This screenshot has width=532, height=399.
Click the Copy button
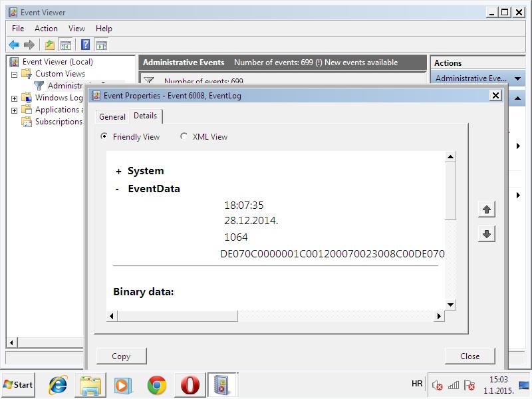(122, 356)
